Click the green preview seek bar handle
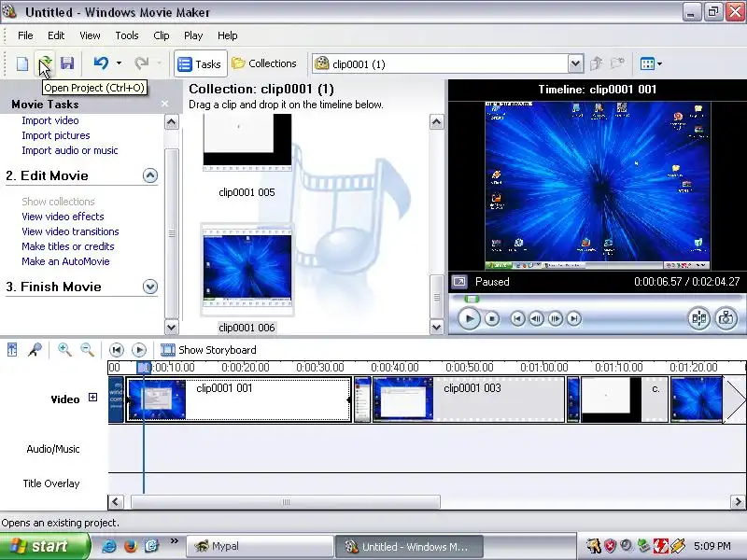Image resolution: width=747 pixels, height=560 pixels. click(x=472, y=299)
